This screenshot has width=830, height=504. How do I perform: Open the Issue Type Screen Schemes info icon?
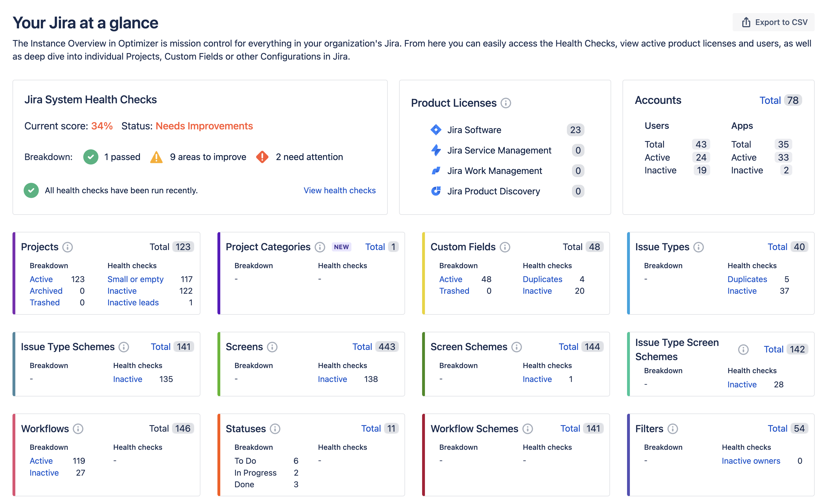743,350
